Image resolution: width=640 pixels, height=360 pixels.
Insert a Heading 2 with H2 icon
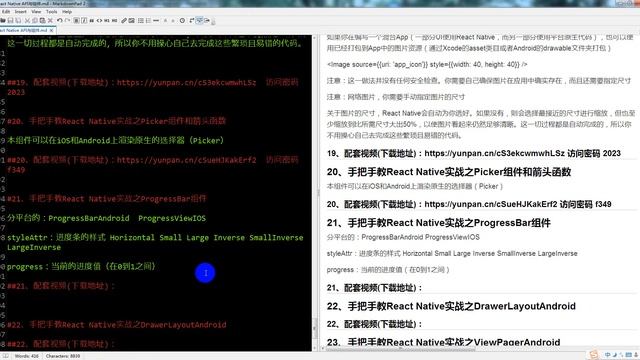click(115, 20)
